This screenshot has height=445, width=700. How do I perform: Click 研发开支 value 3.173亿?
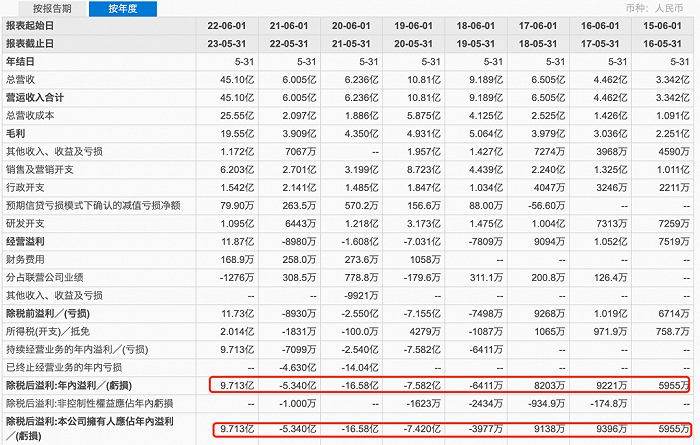[x=424, y=223]
